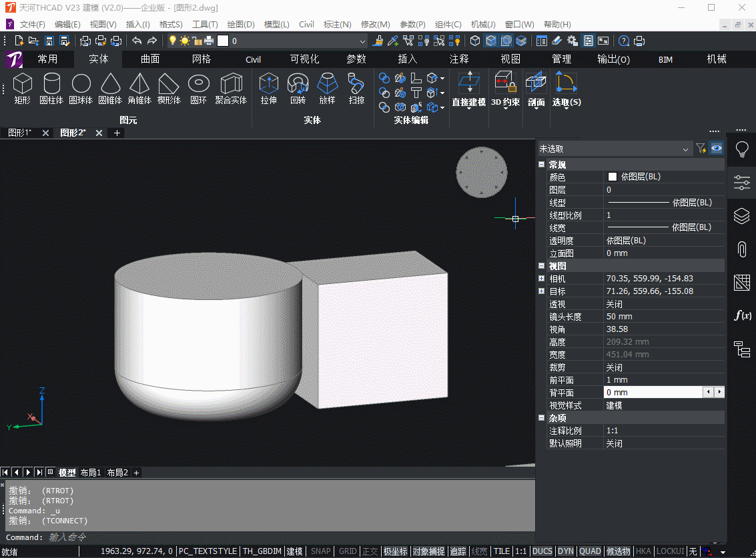
Task: Collapse the 常规 properties section
Action: (541, 164)
